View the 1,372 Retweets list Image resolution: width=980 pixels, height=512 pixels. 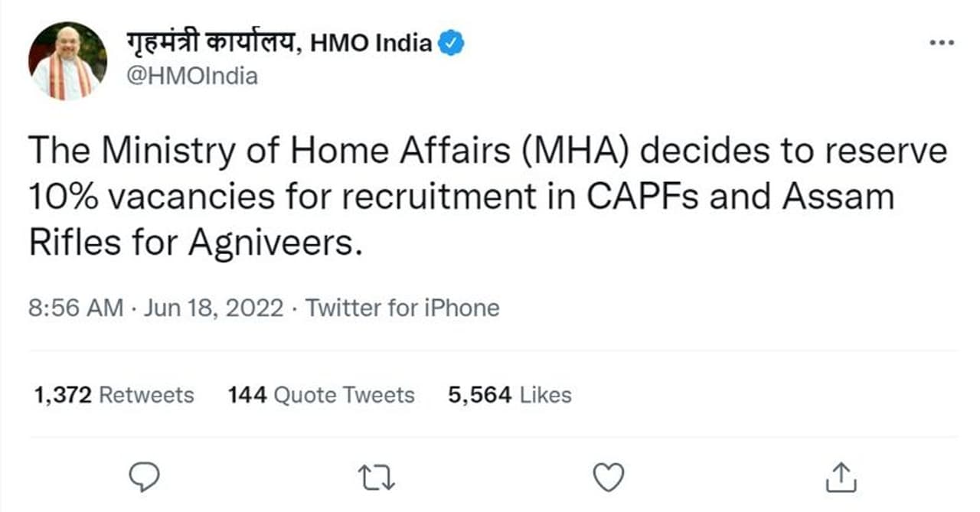[x=114, y=395]
